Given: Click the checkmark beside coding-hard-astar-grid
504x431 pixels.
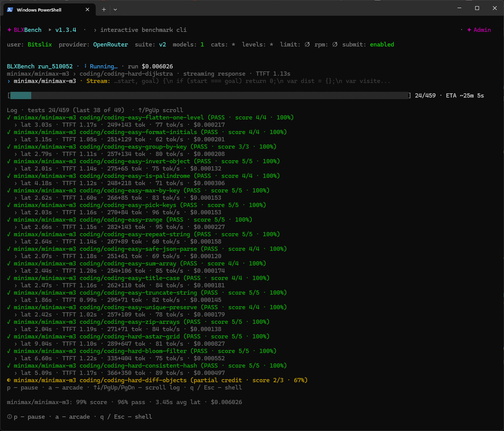Looking at the screenshot, I should [9, 336].
